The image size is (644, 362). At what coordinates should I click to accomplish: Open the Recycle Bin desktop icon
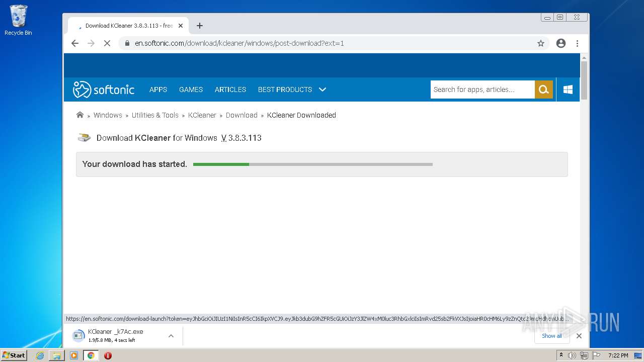click(x=18, y=20)
